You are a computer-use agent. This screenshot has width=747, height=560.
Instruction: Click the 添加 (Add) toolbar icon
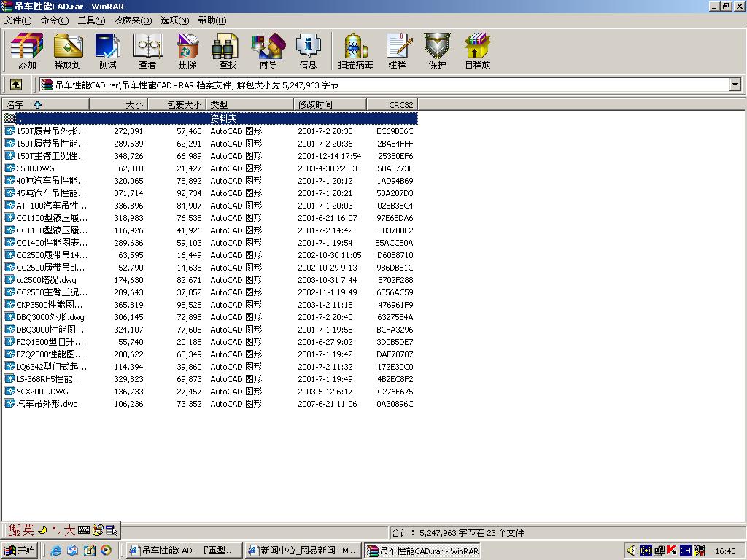tap(27, 50)
